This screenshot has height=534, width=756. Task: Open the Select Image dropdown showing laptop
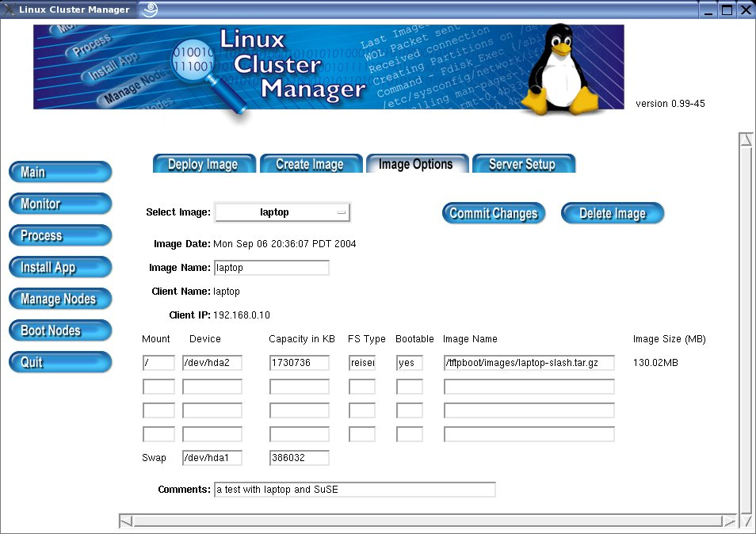point(282,212)
